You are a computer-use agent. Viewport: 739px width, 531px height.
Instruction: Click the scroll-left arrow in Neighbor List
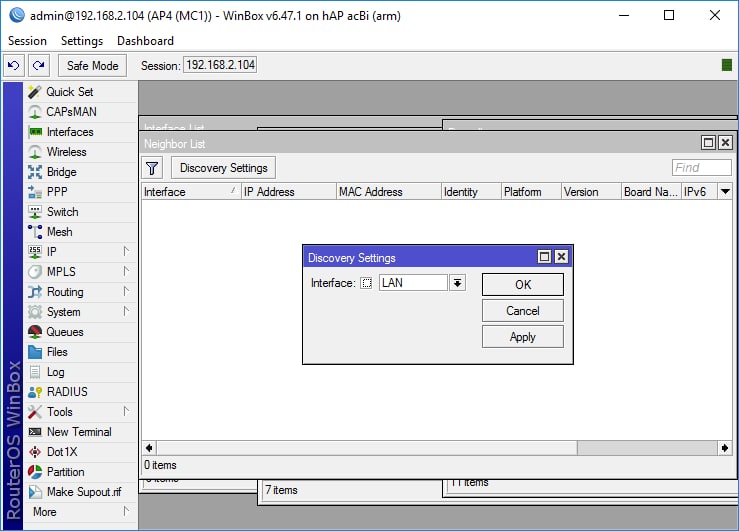click(149, 448)
